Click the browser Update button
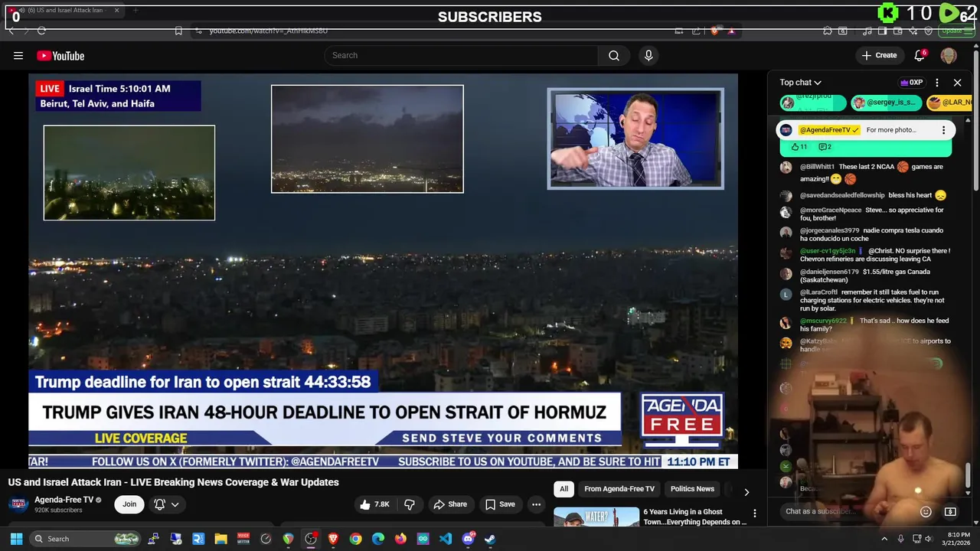The height and width of the screenshot is (551, 980). click(x=957, y=31)
